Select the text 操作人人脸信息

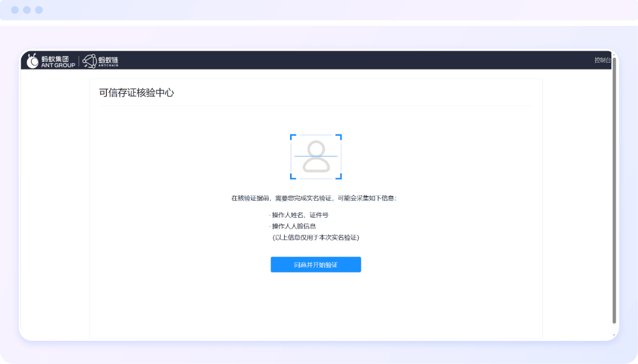(x=294, y=227)
